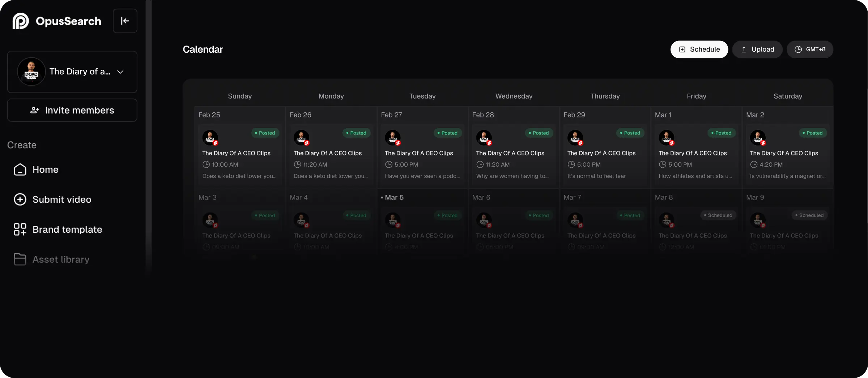The height and width of the screenshot is (378, 868).
Task: Click the Posted badge on the Mar 2 event
Action: pyautogui.click(x=812, y=133)
